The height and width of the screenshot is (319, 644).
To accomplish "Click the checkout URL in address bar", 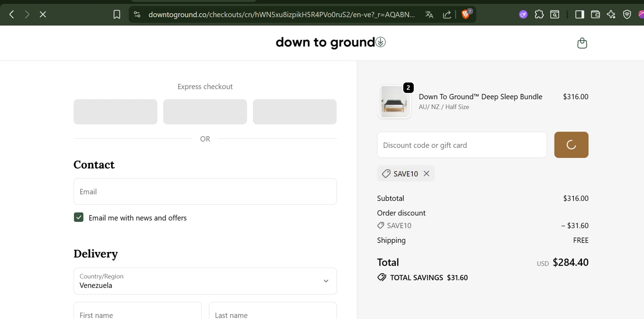I will click(282, 15).
